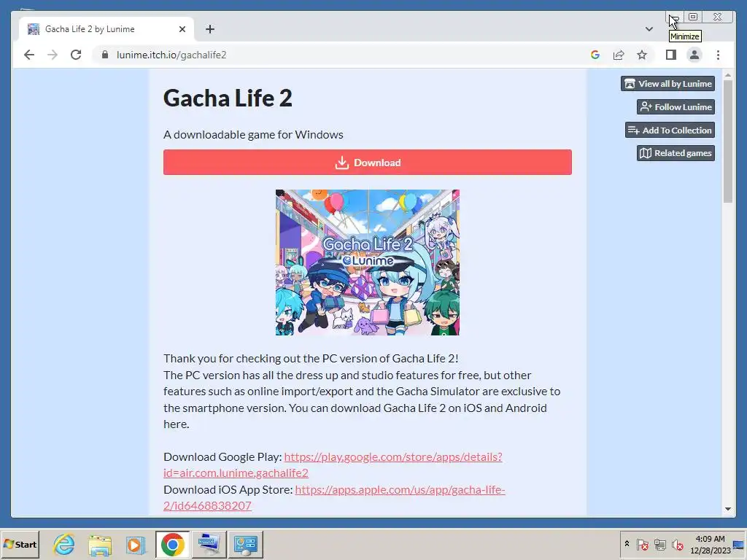View site information padlock icon
747x560 pixels.
pos(105,55)
